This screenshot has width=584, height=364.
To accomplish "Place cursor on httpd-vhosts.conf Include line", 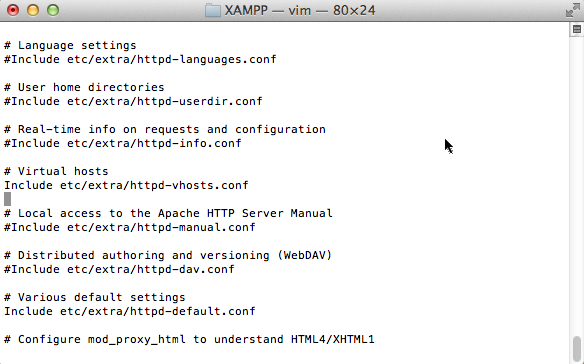I will [x=126, y=185].
